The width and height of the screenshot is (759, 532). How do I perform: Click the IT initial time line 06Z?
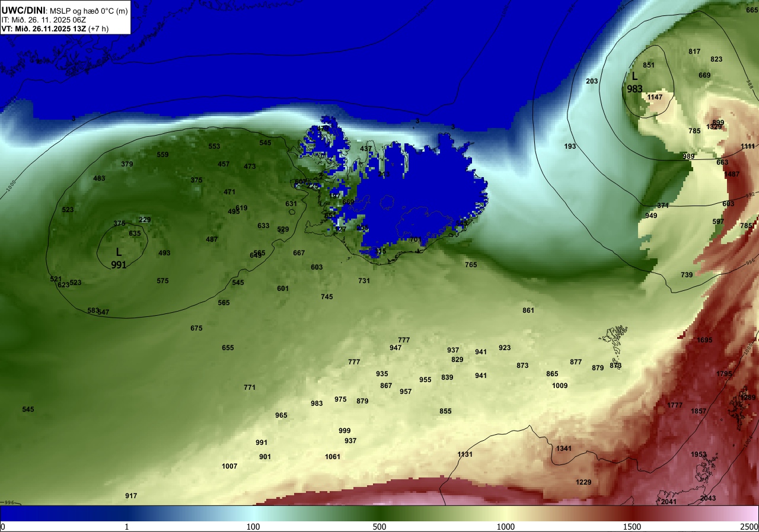click(x=44, y=20)
